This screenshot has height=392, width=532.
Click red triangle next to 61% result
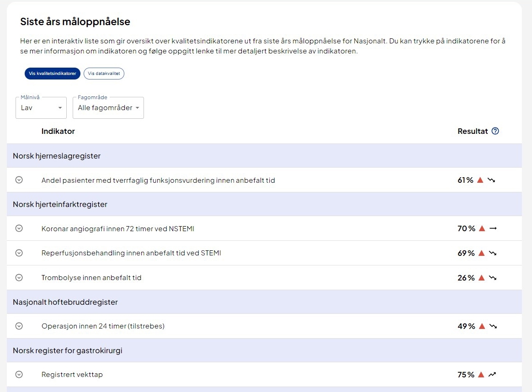(480, 180)
